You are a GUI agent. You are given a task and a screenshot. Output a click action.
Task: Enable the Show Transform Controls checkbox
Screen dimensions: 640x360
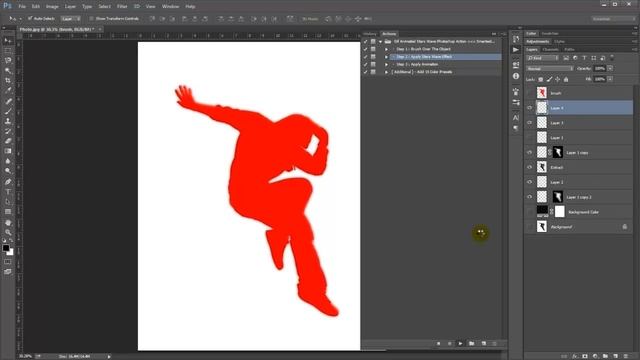(91, 18)
